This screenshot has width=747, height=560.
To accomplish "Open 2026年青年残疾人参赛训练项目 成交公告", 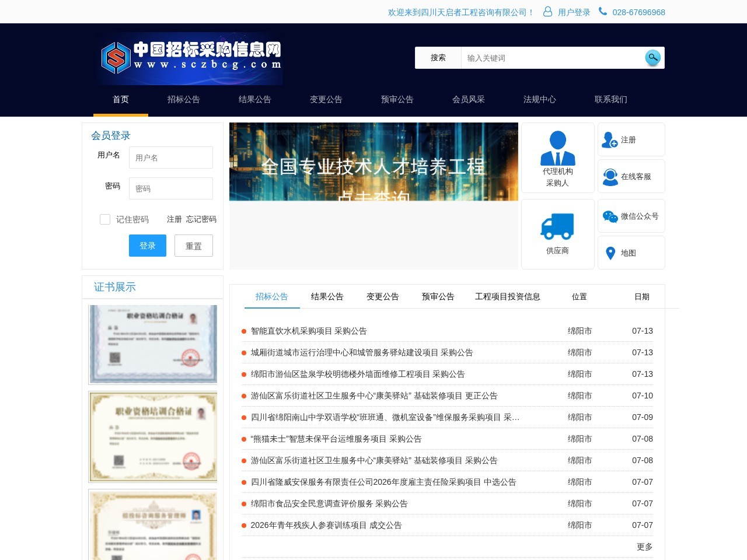I will [326, 525].
